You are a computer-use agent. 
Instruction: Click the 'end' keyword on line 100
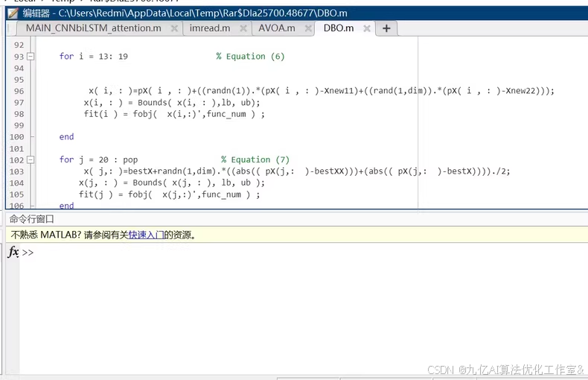66,136
